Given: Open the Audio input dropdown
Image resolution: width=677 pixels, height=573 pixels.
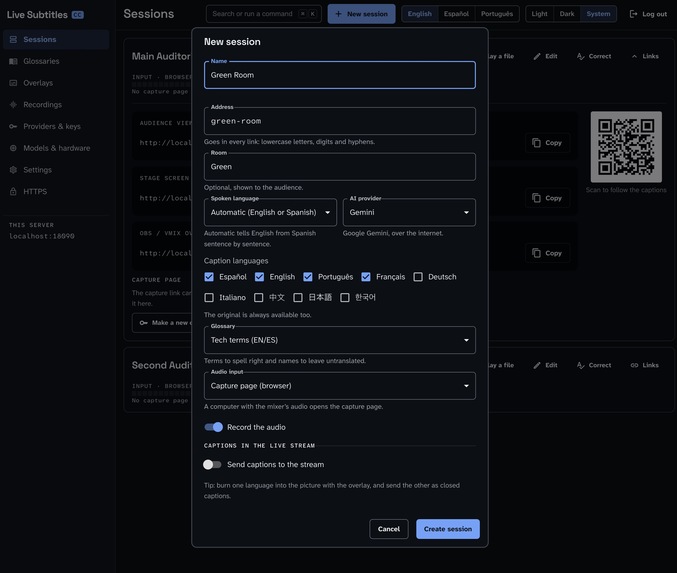Looking at the screenshot, I should pyautogui.click(x=340, y=386).
